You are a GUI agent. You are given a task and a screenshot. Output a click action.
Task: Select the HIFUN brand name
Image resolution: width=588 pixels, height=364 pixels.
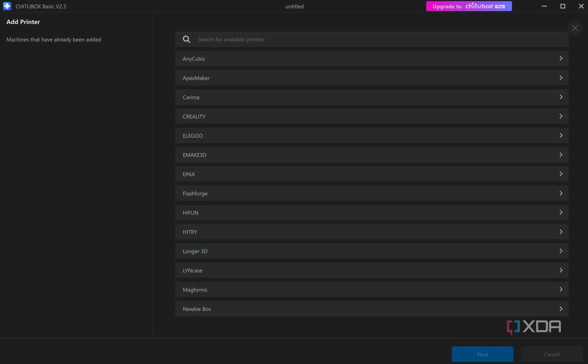click(190, 213)
